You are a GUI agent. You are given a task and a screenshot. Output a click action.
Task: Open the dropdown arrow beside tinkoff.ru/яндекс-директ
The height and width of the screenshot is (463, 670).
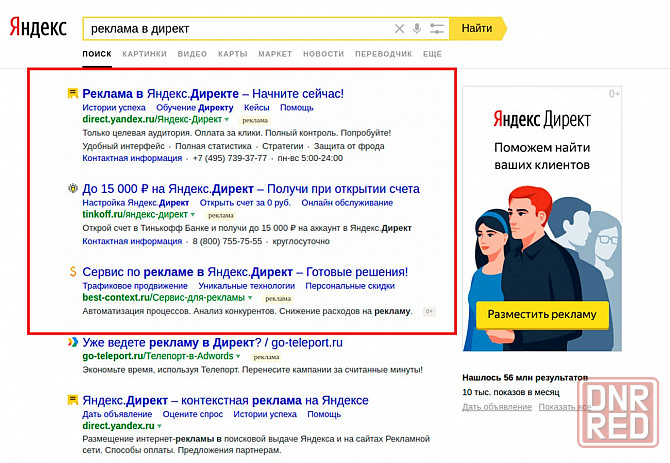tap(193, 214)
